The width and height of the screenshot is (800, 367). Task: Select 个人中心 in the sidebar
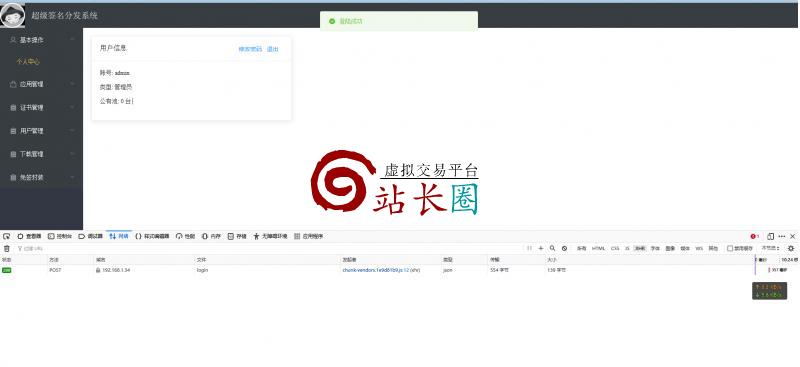coord(28,62)
